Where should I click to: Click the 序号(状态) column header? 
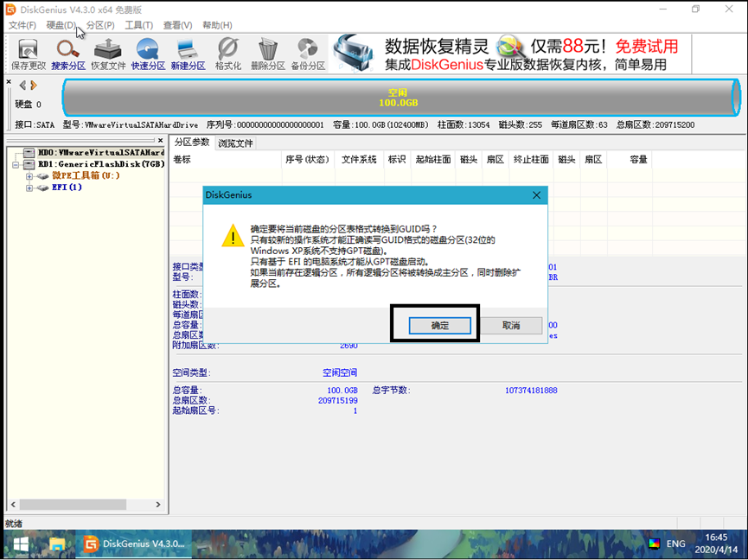click(308, 159)
